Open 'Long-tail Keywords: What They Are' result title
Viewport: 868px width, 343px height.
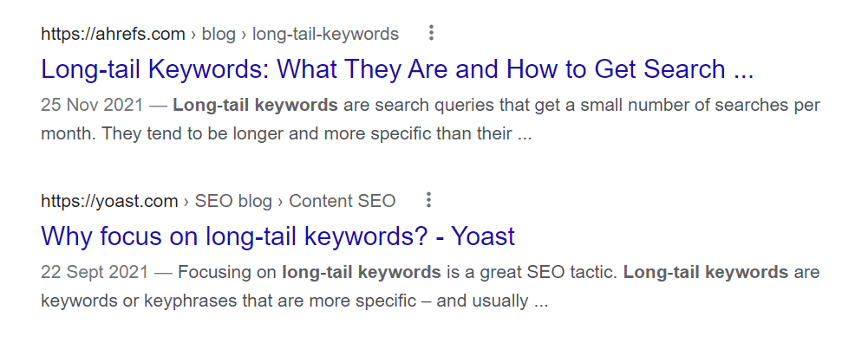pyautogui.click(x=397, y=69)
